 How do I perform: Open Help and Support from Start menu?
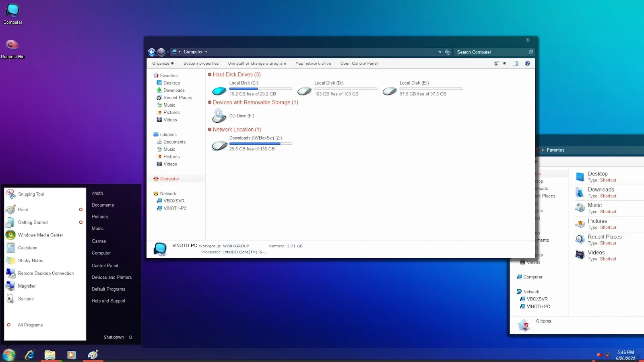108,301
